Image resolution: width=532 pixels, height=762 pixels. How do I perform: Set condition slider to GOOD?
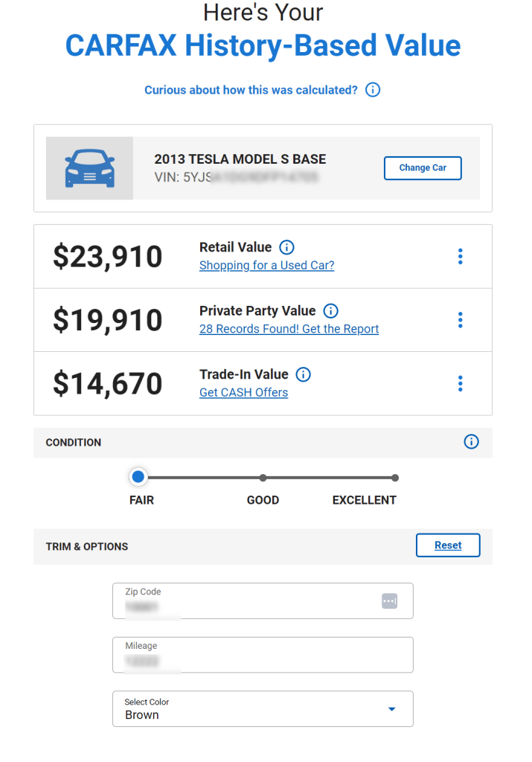[263, 478]
